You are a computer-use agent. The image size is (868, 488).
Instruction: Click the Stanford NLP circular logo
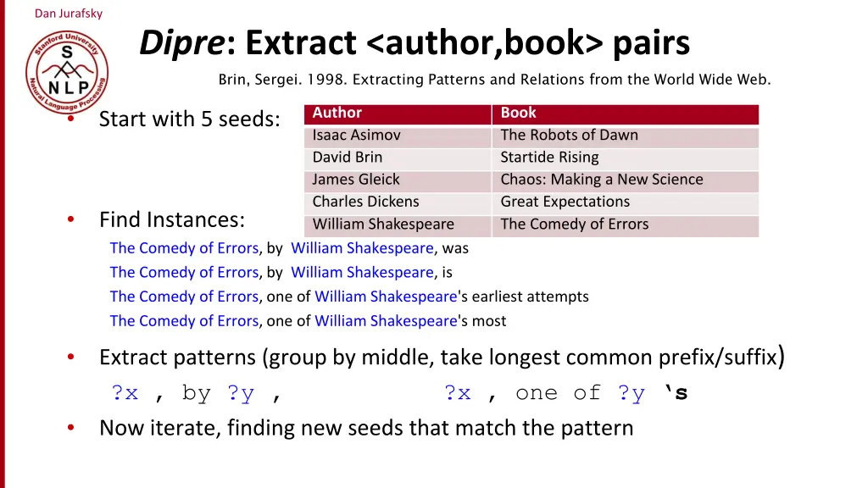pyautogui.click(x=67, y=72)
